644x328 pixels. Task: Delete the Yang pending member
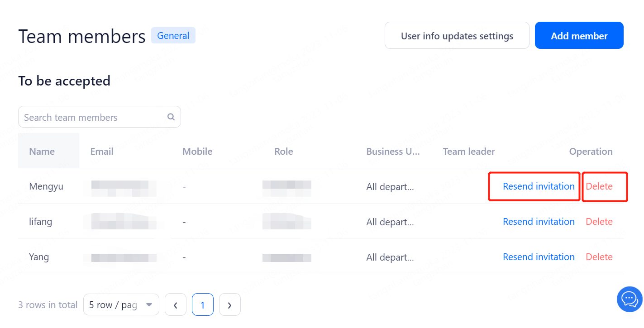coord(599,257)
